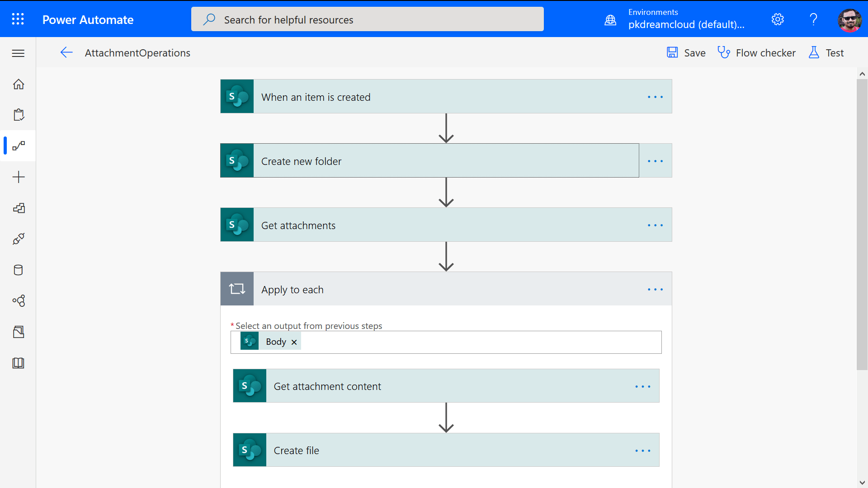Image resolution: width=868 pixels, height=488 pixels.
Task: Open the Learn documentation section
Action: 18,363
